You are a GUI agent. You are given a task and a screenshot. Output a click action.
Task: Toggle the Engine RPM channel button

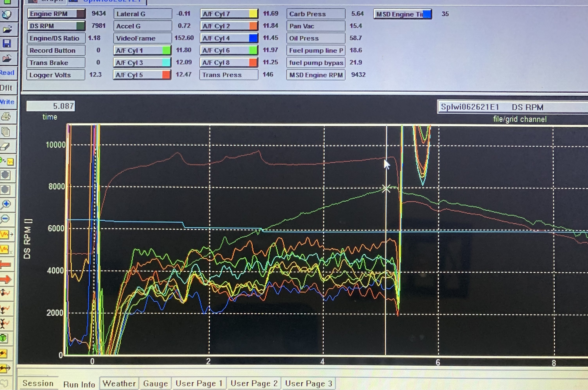point(56,14)
